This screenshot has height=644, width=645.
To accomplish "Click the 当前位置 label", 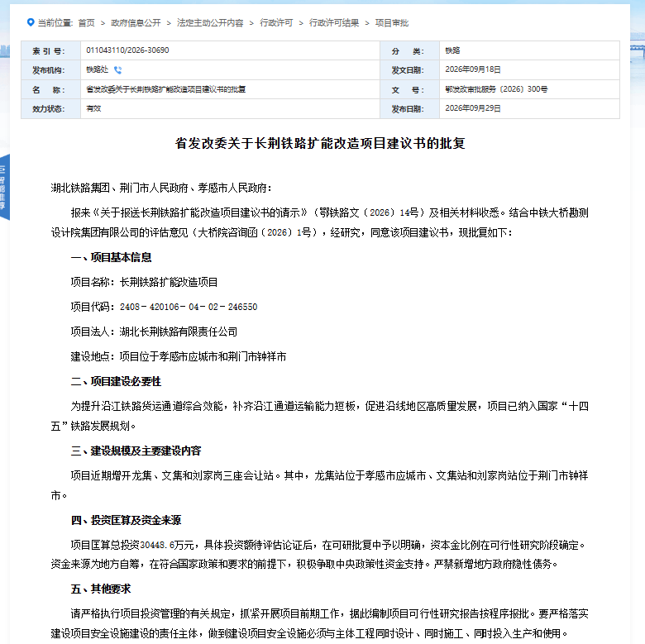I will (x=55, y=23).
